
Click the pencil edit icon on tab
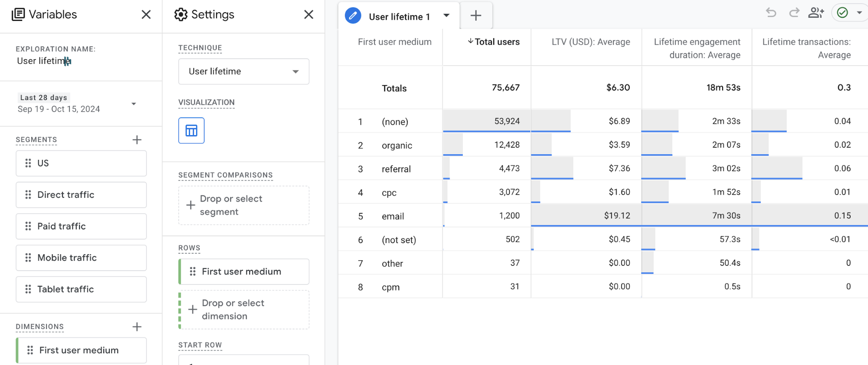tap(353, 16)
